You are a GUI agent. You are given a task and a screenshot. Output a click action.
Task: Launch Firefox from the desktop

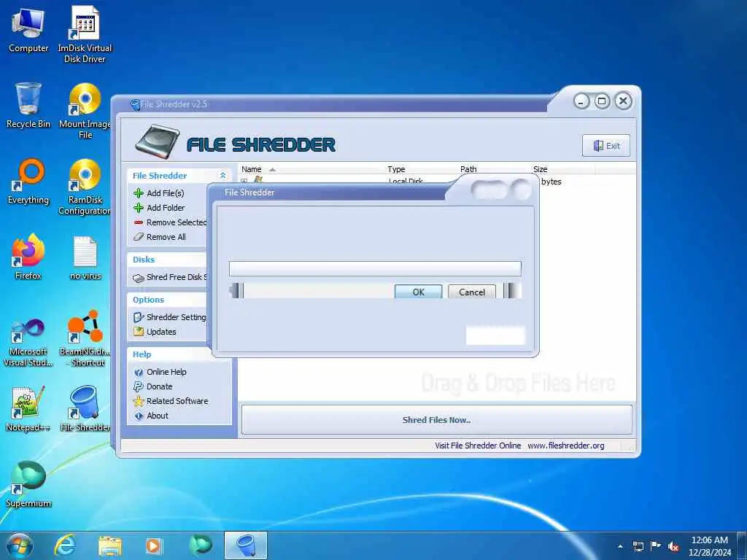click(28, 257)
